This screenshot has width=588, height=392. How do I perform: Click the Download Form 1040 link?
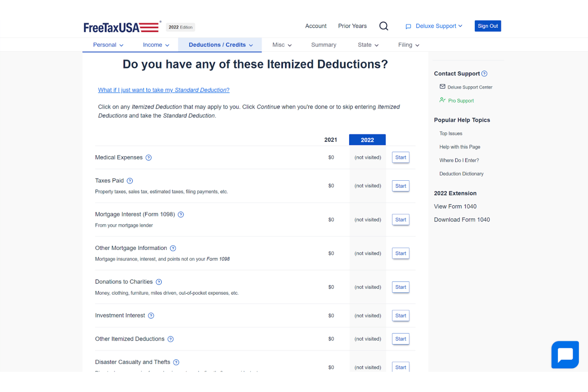click(x=462, y=219)
